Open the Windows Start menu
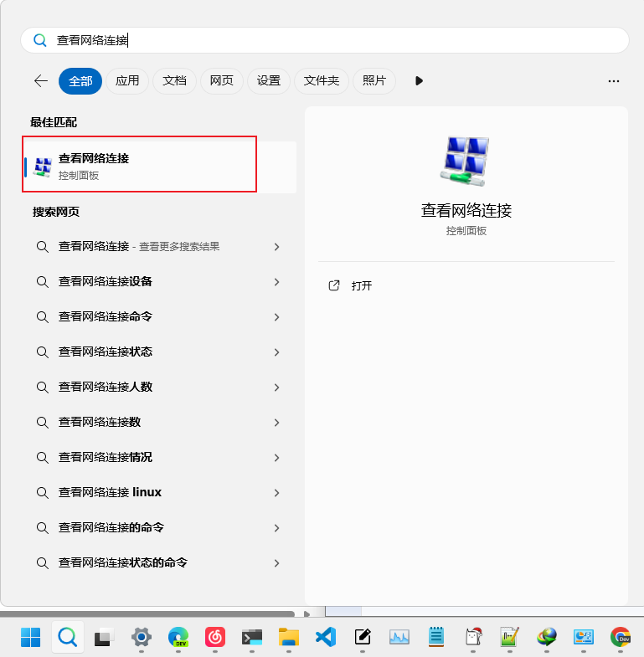 [x=31, y=637]
